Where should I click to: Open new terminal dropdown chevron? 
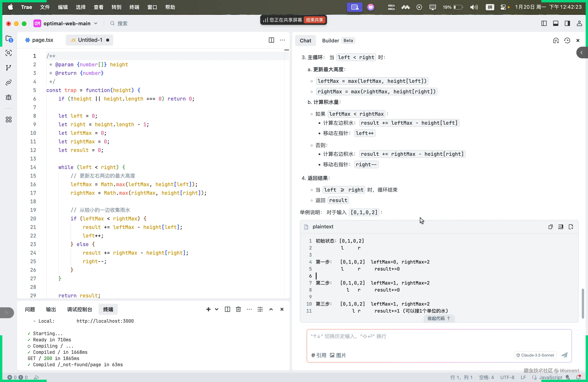tap(217, 309)
